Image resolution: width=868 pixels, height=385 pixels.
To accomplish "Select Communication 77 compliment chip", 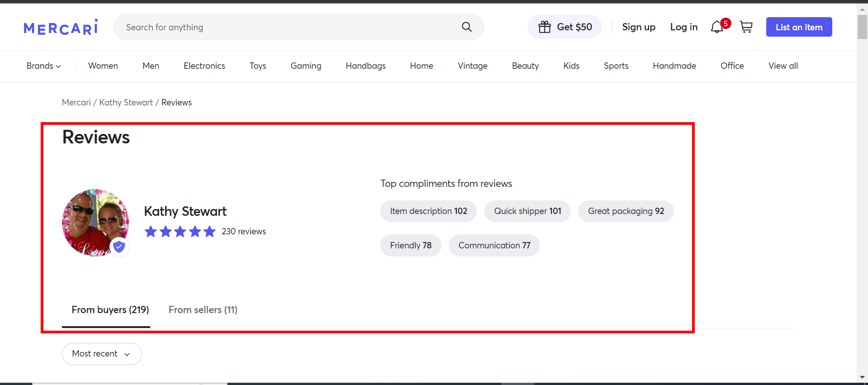I will pyautogui.click(x=494, y=246).
